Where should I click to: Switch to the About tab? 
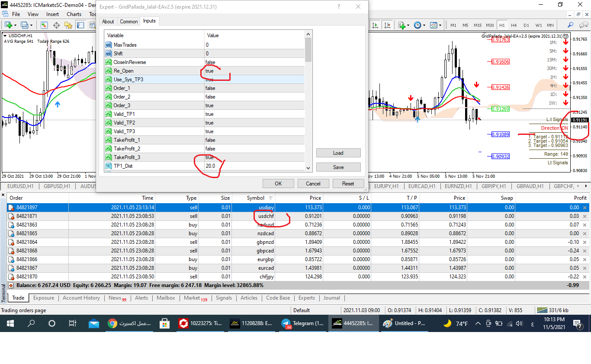pos(108,21)
